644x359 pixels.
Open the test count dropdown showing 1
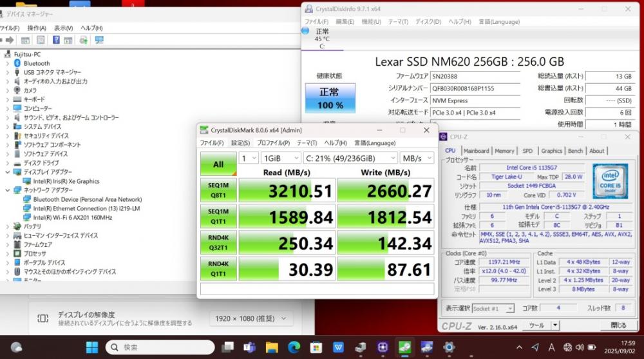tap(249, 159)
